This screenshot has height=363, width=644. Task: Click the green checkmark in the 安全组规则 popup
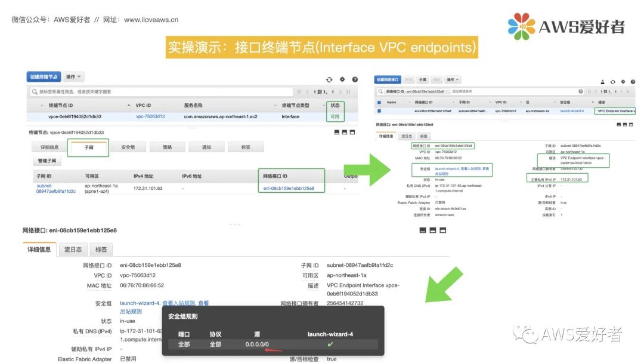[x=330, y=344]
